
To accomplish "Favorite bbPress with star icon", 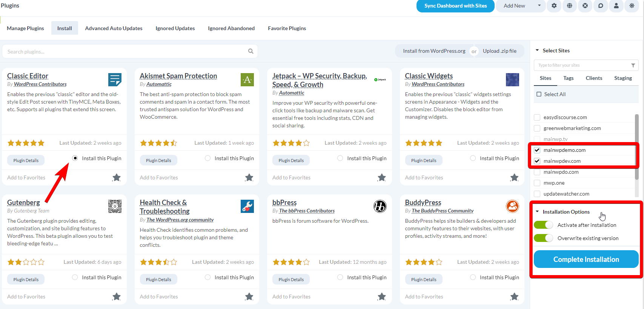I will pos(382,297).
